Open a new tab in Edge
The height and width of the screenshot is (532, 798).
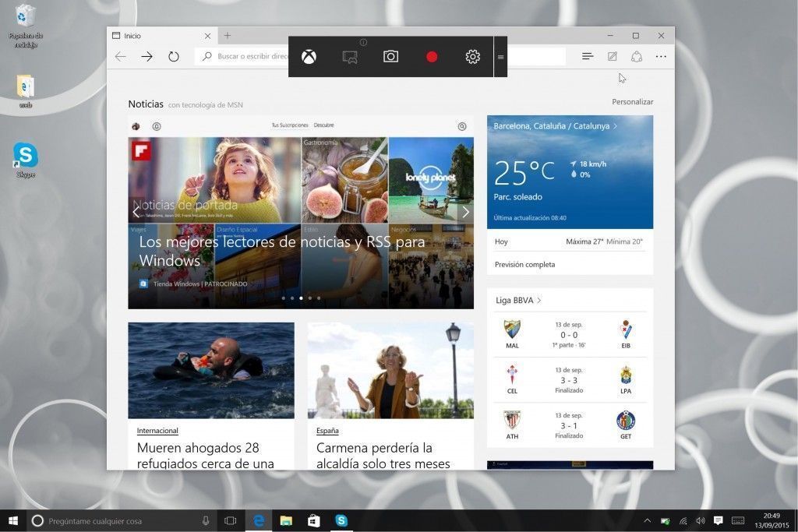point(228,36)
